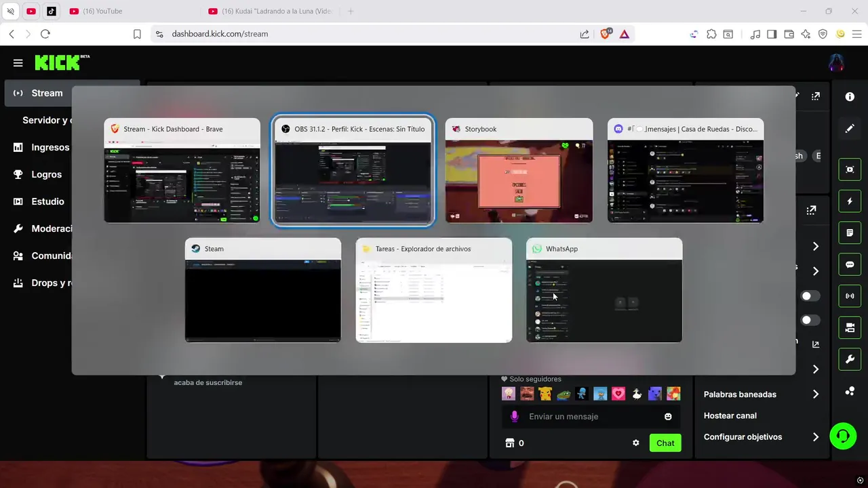Screen dimensions: 868x488
Task: Click the purple microphone icon in chat box
Action: click(515, 416)
